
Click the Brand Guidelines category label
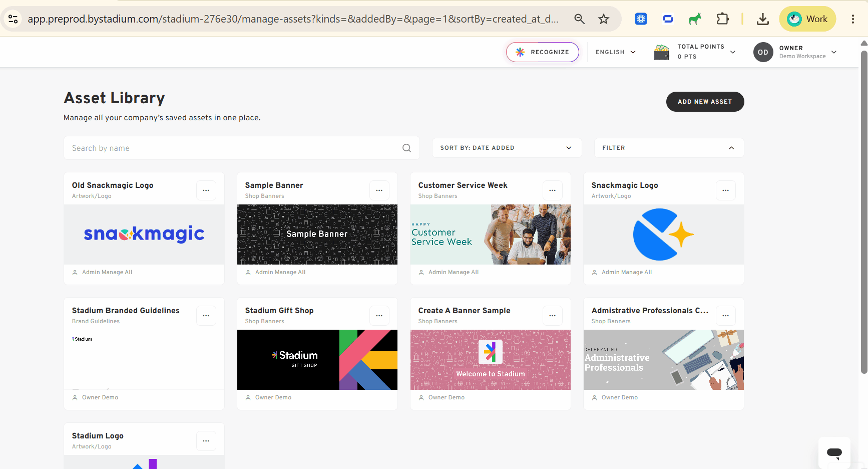(x=96, y=321)
